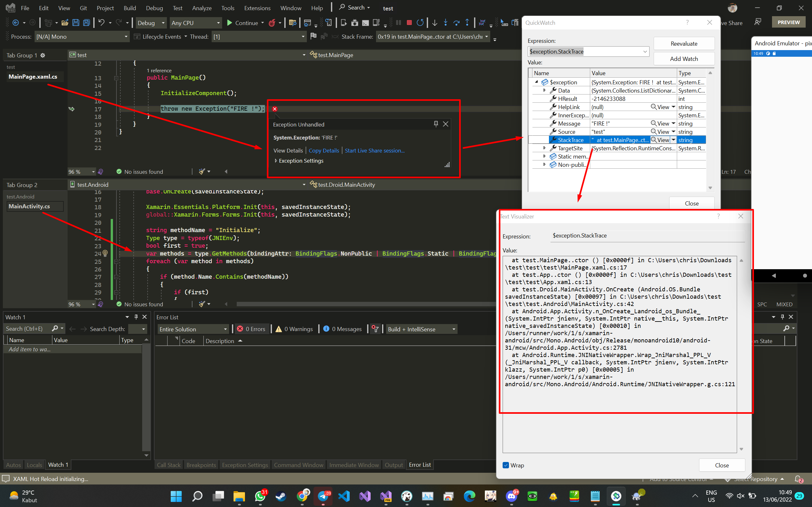Toggle the 0 Errors filter
The image size is (812, 507).
(251, 329)
